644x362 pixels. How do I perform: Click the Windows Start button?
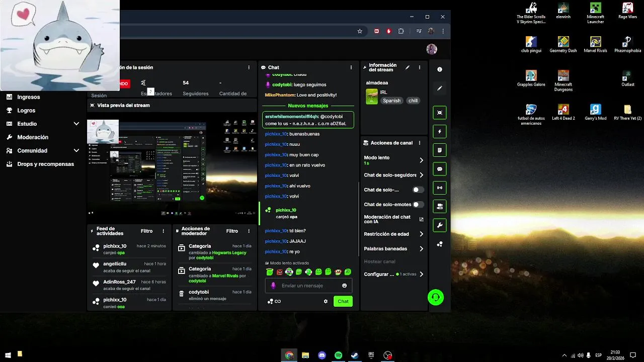[x=8, y=355]
